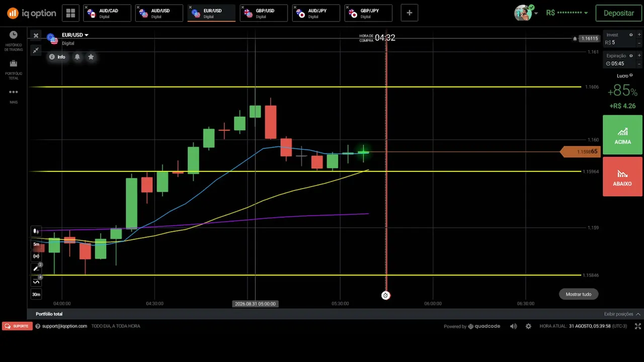
Task: Toggle sound with the speaker icon
Action: [x=513, y=326]
